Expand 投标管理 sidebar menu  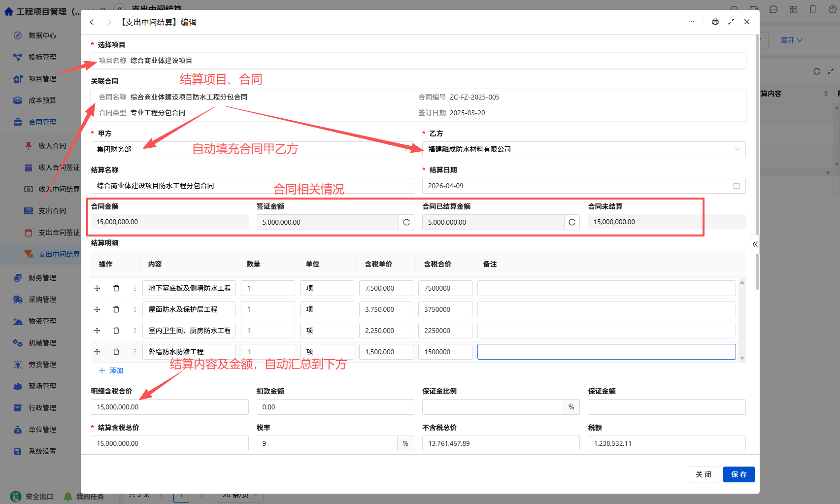[x=42, y=57]
